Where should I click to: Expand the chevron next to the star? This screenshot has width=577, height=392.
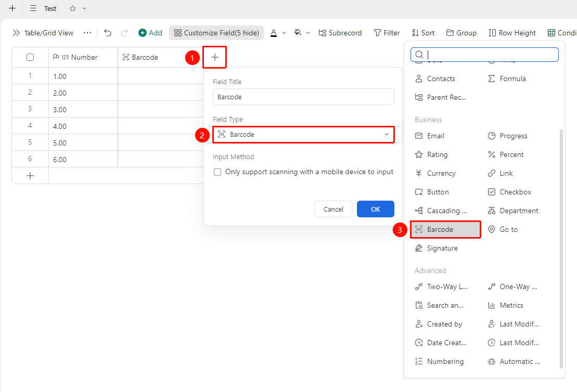coord(84,8)
